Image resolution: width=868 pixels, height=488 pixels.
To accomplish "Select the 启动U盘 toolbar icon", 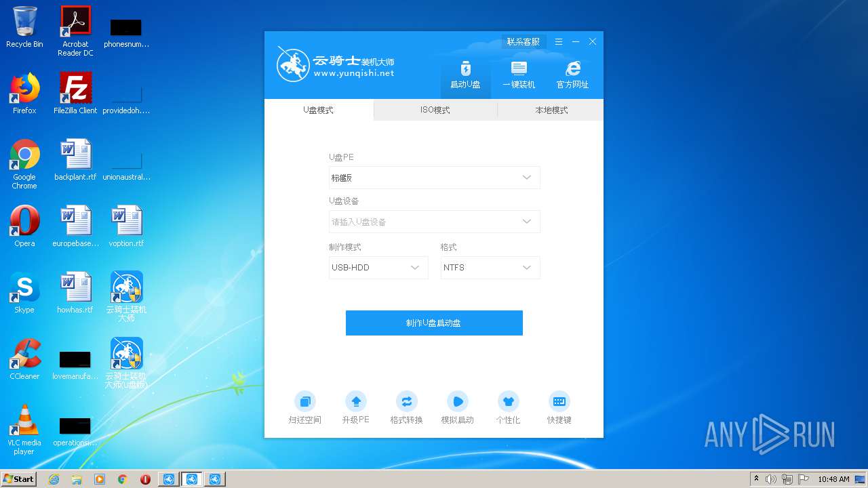I will [465, 75].
